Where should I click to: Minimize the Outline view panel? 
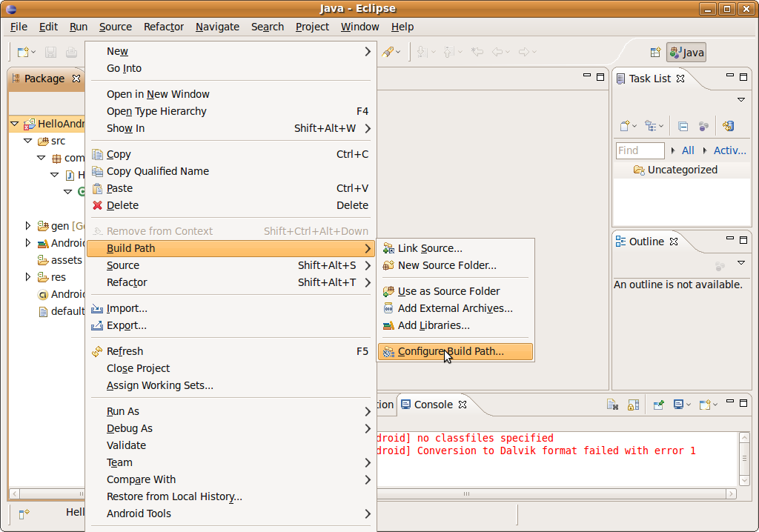(x=730, y=239)
